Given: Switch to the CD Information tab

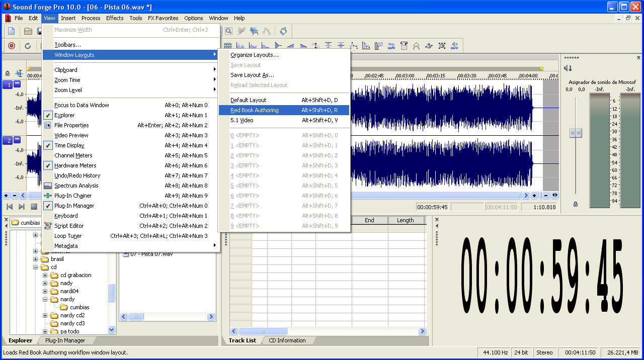Looking at the screenshot, I should pyautogui.click(x=287, y=340).
